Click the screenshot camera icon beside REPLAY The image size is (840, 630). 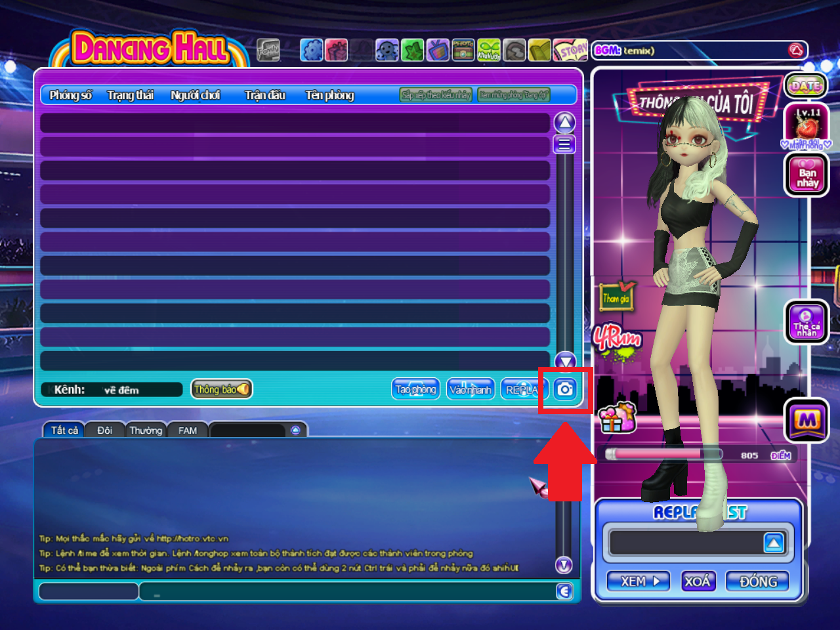pyautogui.click(x=564, y=389)
